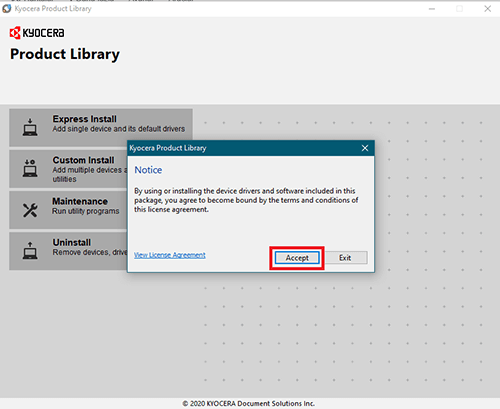Image resolution: width=500 pixels, height=409 pixels.
Task: Open the View License Agreement link
Action: (170, 255)
